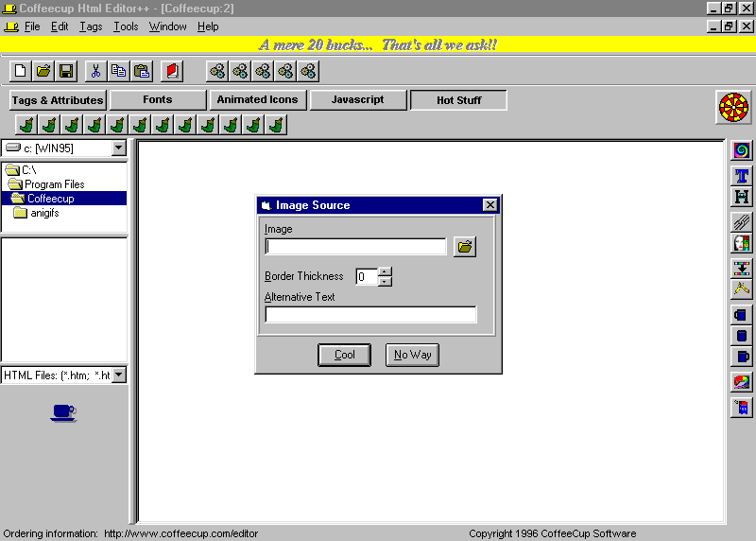Click the left-handled blue mug icon
This screenshot has height=541, width=756.
[742, 315]
